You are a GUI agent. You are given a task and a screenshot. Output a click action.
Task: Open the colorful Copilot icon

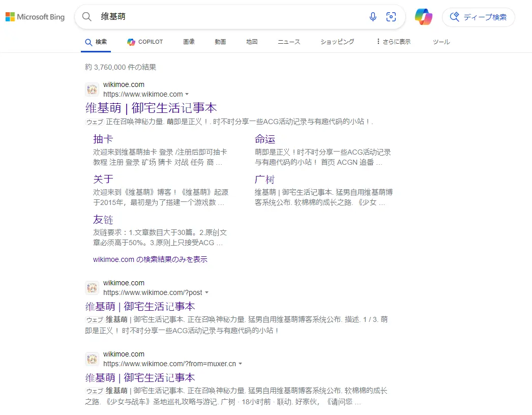pos(423,17)
